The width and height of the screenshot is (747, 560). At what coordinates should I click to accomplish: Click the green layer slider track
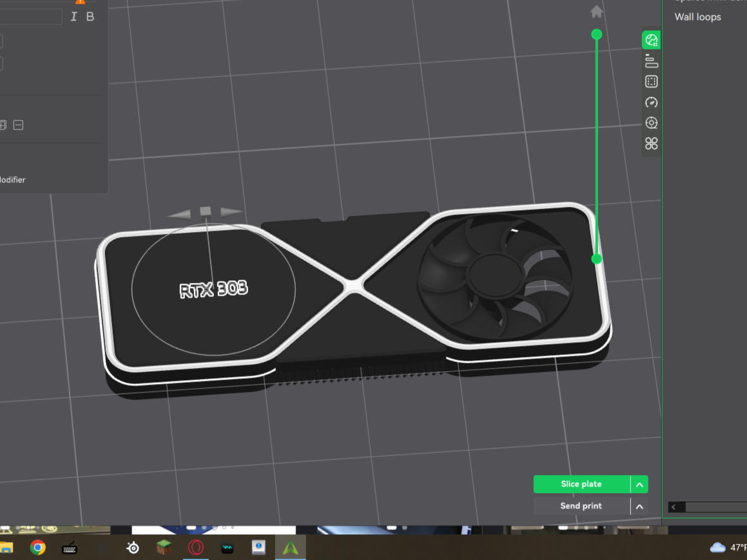tap(596, 146)
